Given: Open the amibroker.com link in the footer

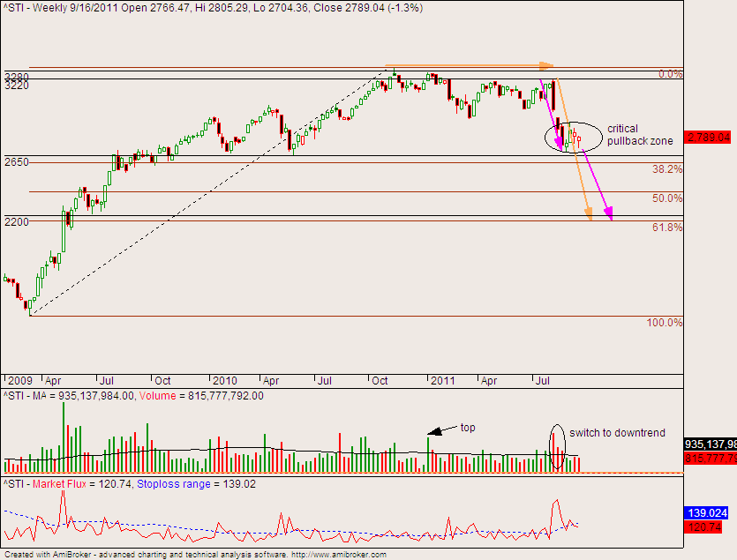Looking at the screenshot, I should [x=339, y=555].
